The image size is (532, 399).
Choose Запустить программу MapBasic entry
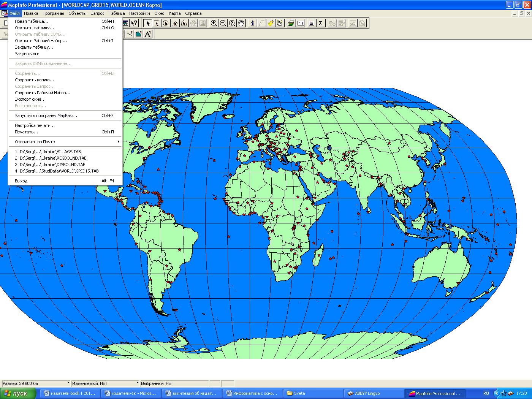[65, 116]
